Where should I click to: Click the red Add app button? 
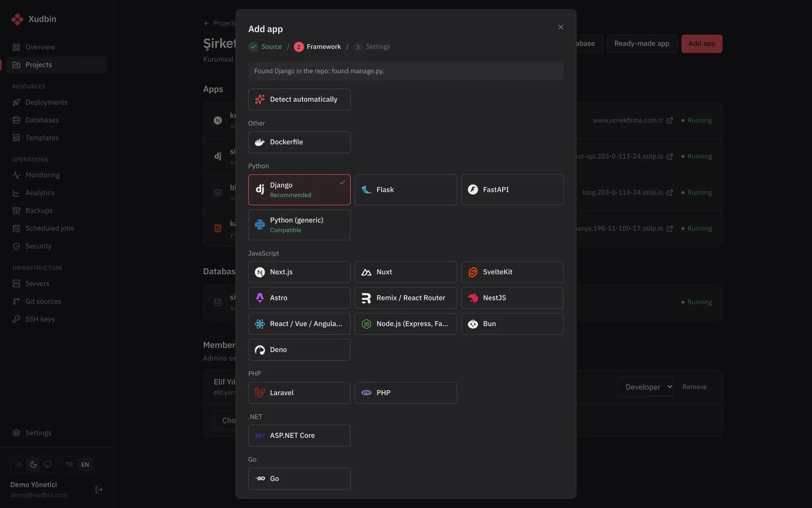(701, 44)
